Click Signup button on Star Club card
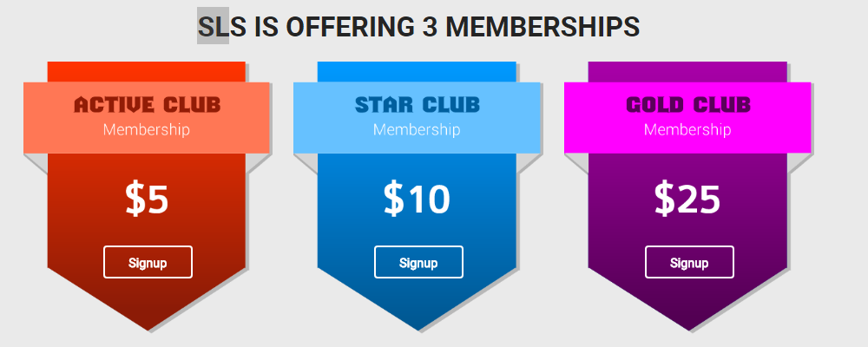Image resolution: width=868 pixels, height=347 pixels. point(418,262)
